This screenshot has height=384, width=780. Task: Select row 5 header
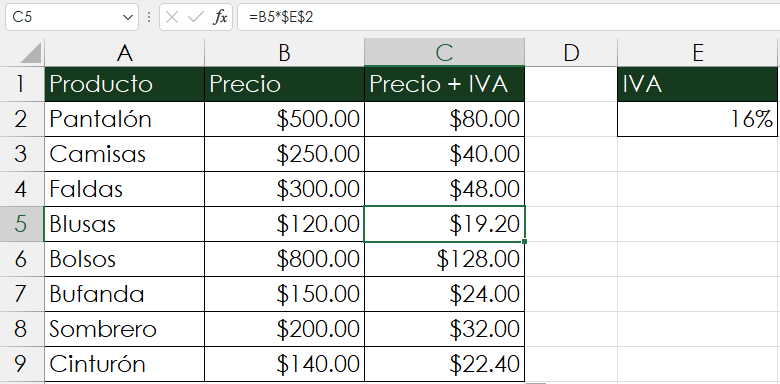[x=21, y=224]
